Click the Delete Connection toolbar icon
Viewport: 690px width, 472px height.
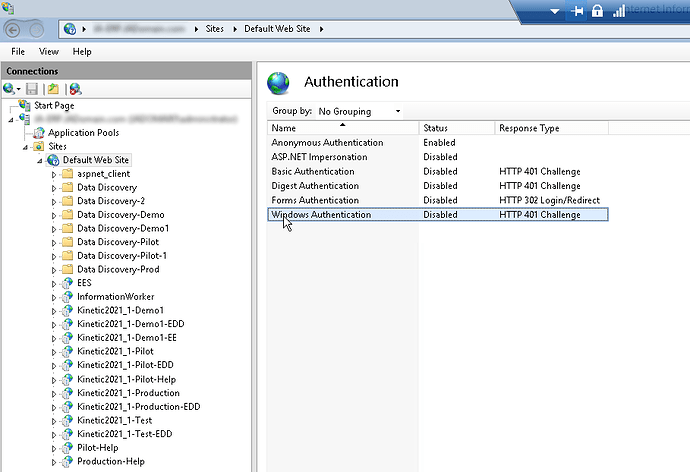pyautogui.click(x=75, y=89)
